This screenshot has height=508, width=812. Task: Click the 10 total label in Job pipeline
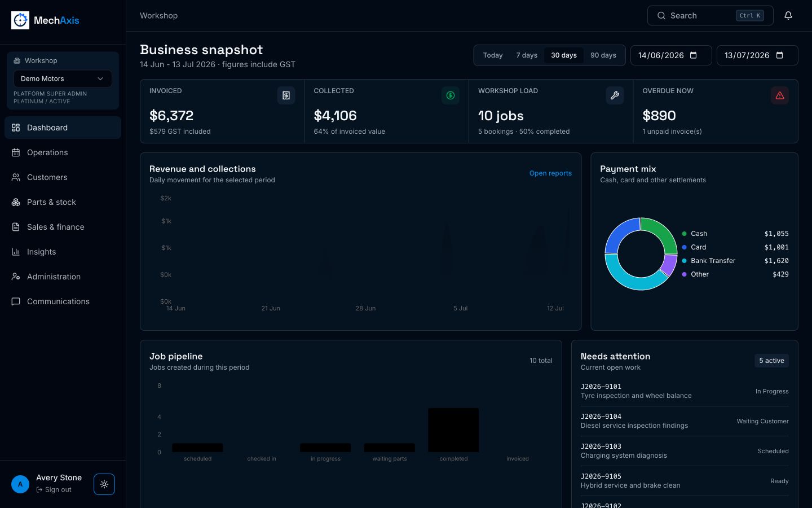(x=541, y=361)
